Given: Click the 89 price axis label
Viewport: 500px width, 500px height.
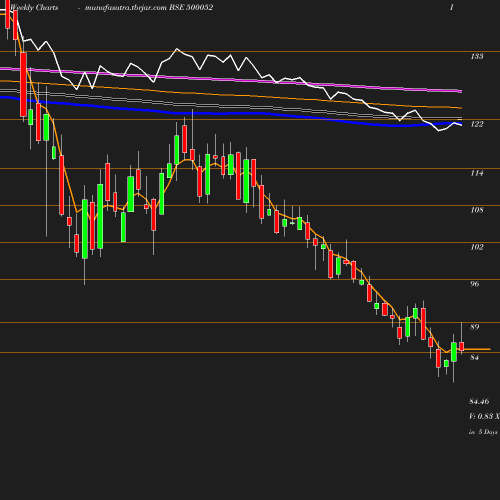Looking at the screenshot, I should point(475,327).
